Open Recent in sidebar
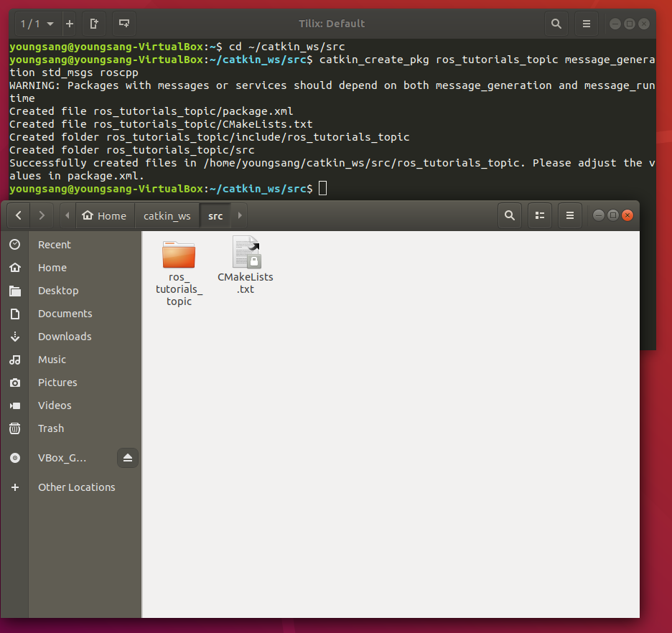The width and height of the screenshot is (672, 633). click(x=71, y=245)
